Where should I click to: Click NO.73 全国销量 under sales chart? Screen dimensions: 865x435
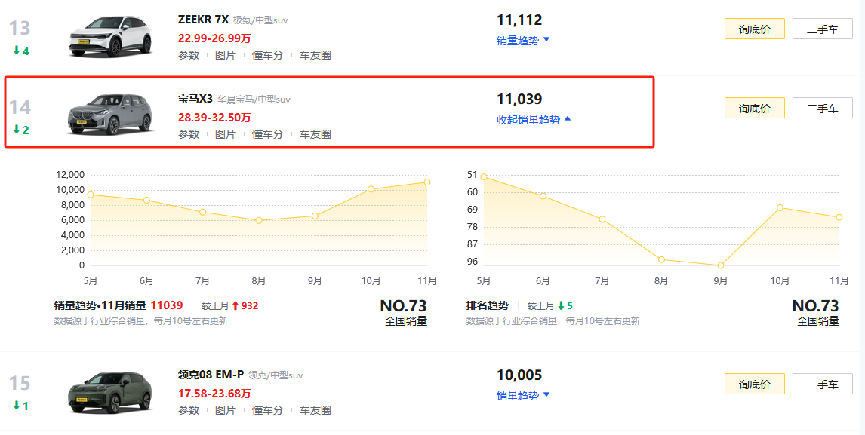pos(403,312)
